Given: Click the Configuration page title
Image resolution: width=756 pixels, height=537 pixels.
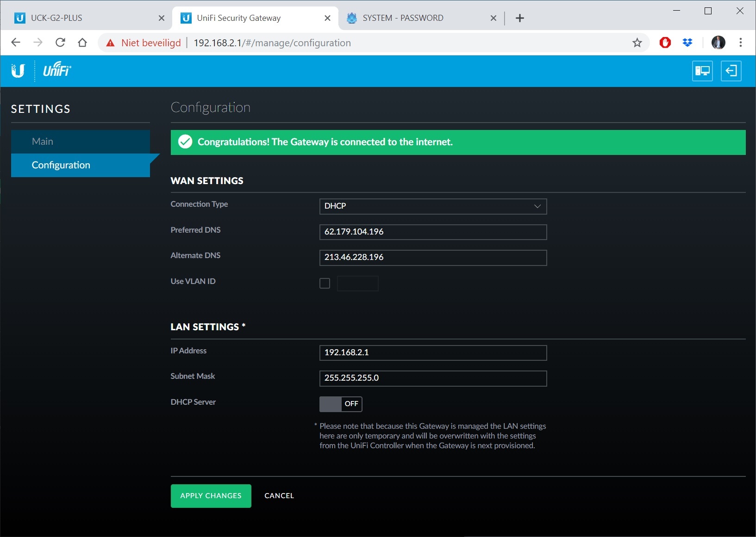Looking at the screenshot, I should (211, 107).
